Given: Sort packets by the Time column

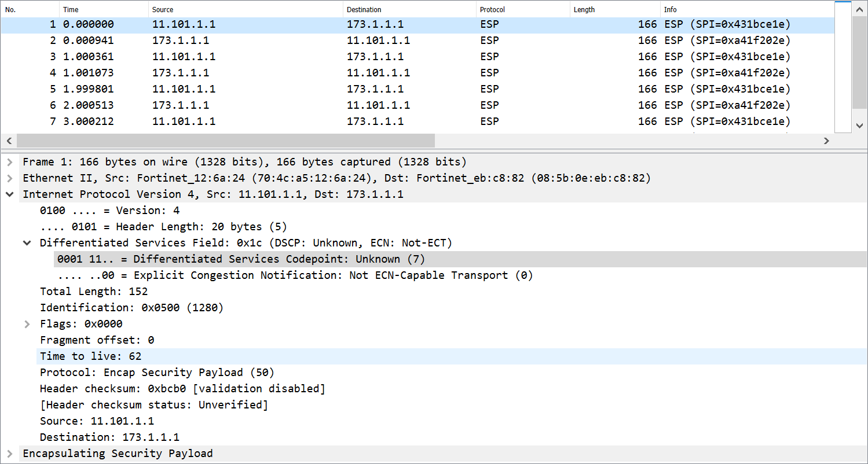Looking at the screenshot, I should (x=71, y=10).
